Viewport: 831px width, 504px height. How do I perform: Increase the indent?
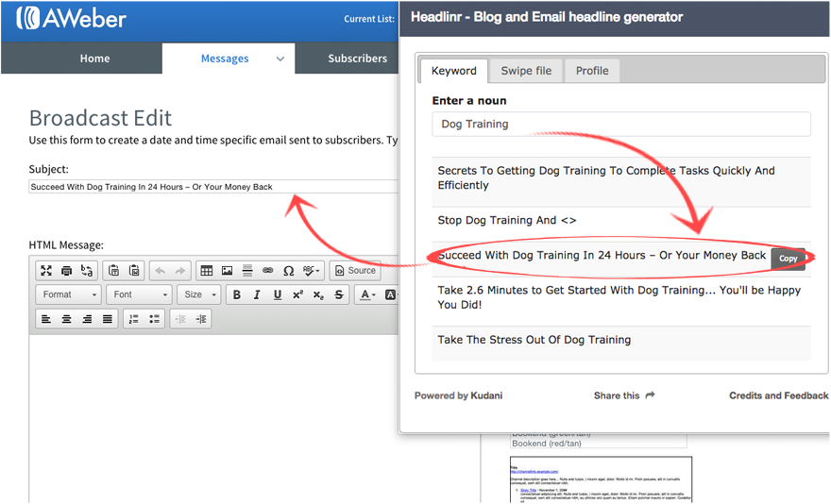pyautogui.click(x=201, y=319)
